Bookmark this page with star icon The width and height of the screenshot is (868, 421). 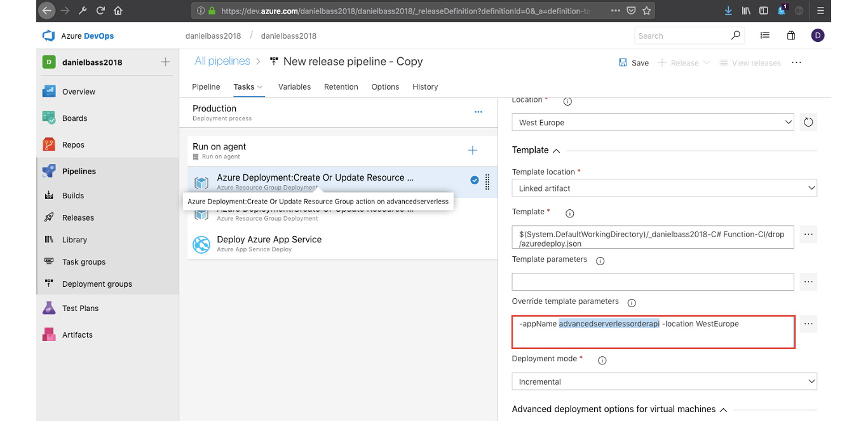pos(646,11)
